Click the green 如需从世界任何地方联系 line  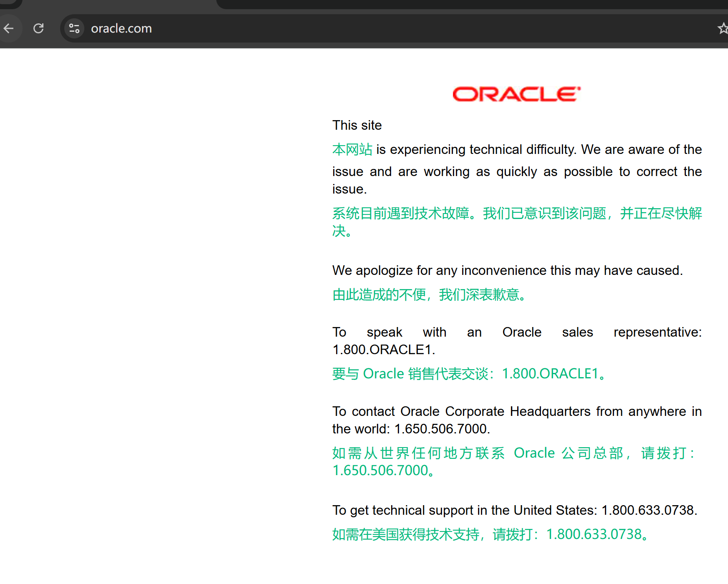514,453
